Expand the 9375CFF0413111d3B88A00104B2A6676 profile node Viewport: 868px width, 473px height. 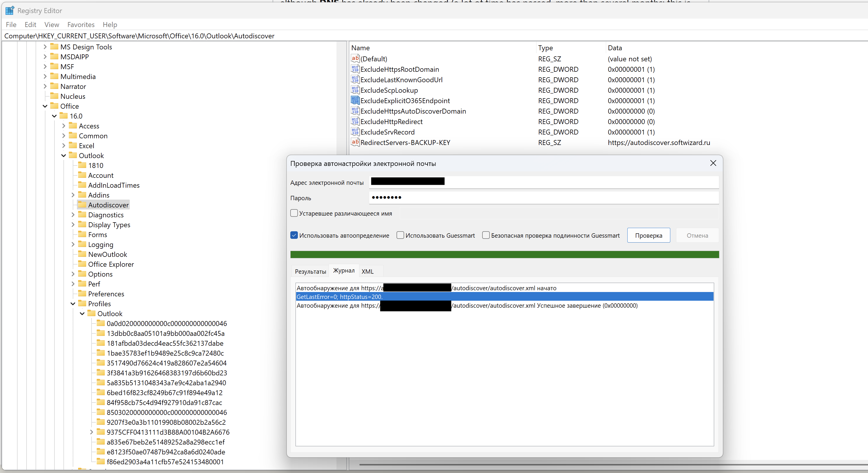point(91,432)
